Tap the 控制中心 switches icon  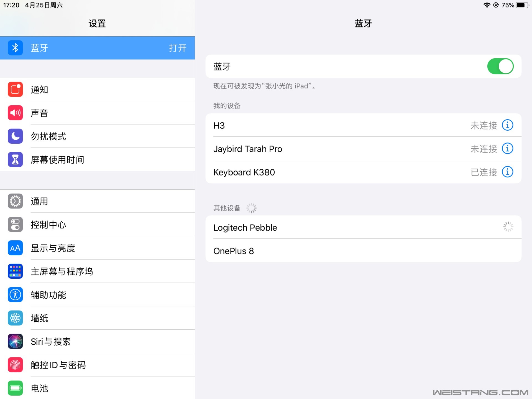tap(15, 224)
